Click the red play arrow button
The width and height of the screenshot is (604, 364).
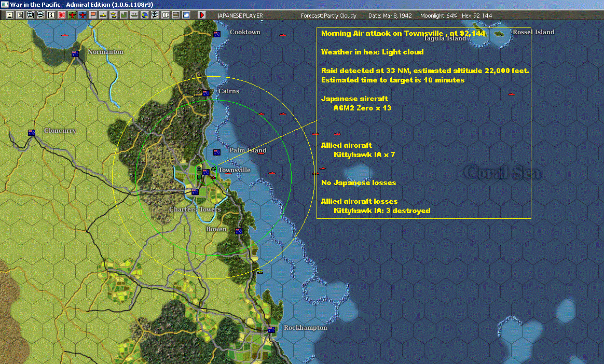(202, 15)
